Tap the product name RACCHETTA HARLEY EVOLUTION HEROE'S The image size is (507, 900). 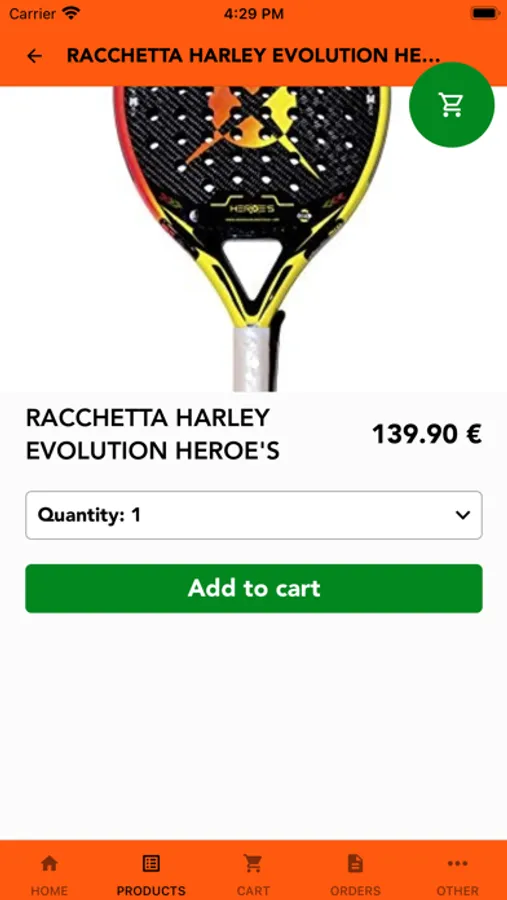[x=153, y=435]
